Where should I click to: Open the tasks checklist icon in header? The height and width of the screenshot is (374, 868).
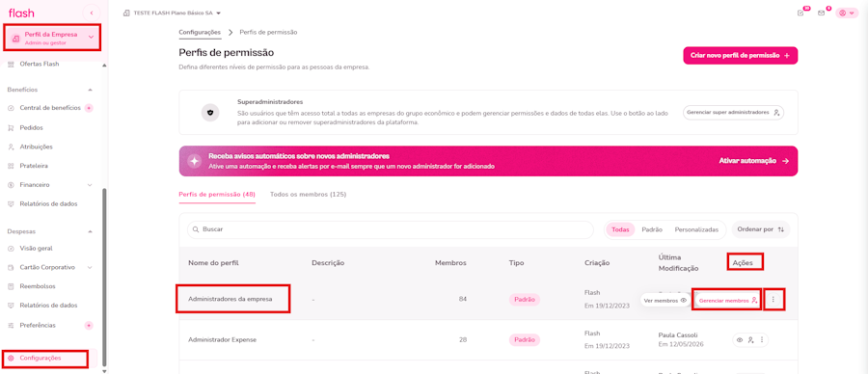[800, 13]
